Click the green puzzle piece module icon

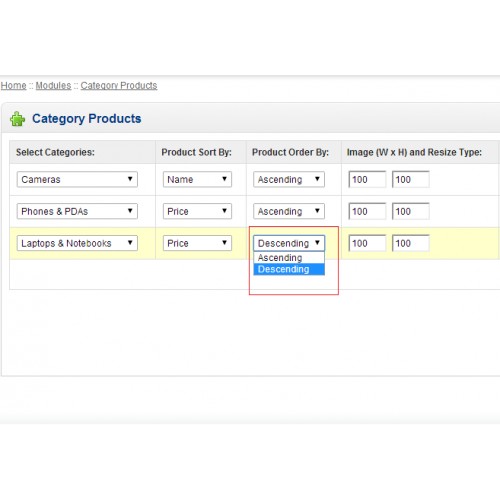click(18, 119)
